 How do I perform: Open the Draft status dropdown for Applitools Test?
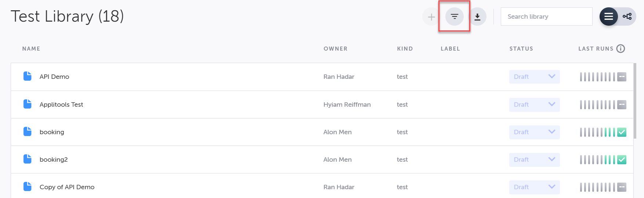pyautogui.click(x=534, y=104)
